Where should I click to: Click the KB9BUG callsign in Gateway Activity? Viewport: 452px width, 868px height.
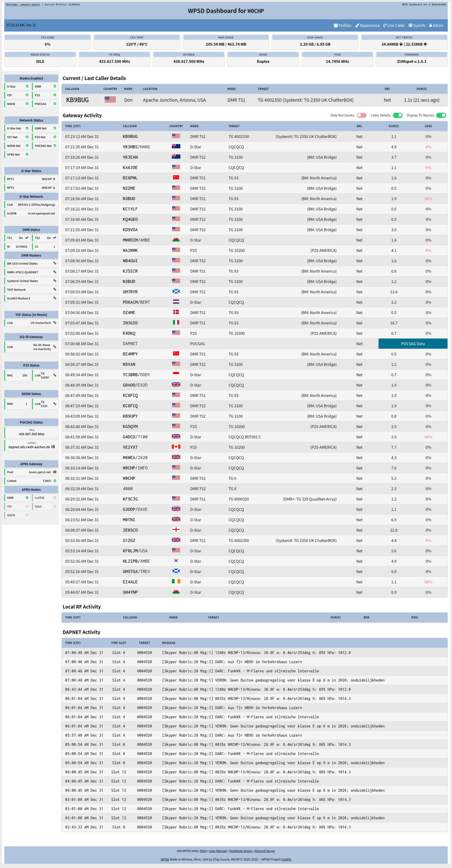130,137
